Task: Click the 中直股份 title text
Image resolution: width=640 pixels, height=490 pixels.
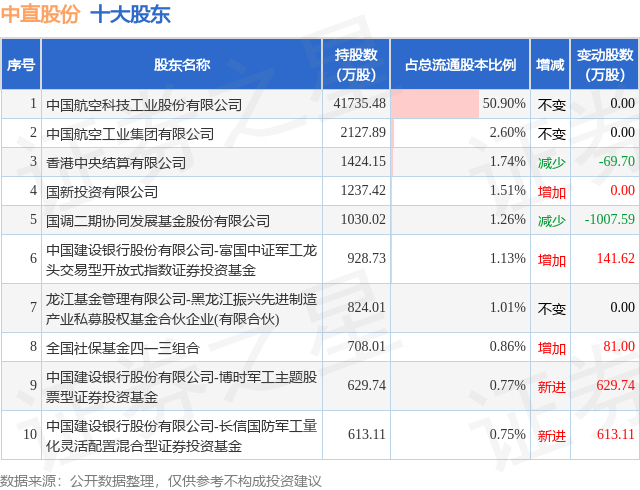Action: point(40,14)
